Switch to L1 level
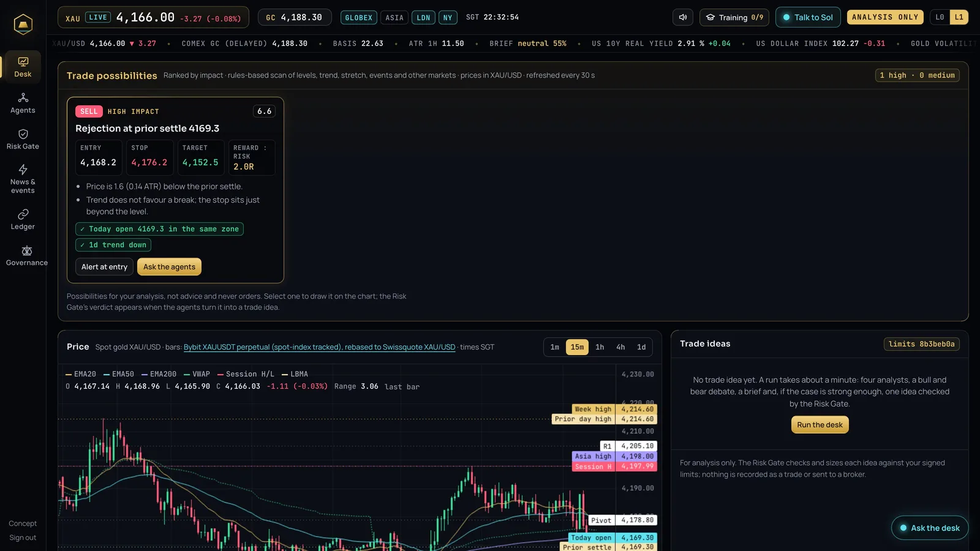This screenshot has height=551, width=980. coord(959,17)
